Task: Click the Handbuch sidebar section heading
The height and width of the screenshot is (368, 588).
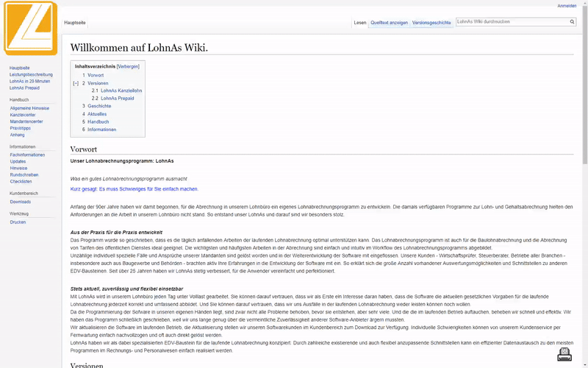Action: 19,100
